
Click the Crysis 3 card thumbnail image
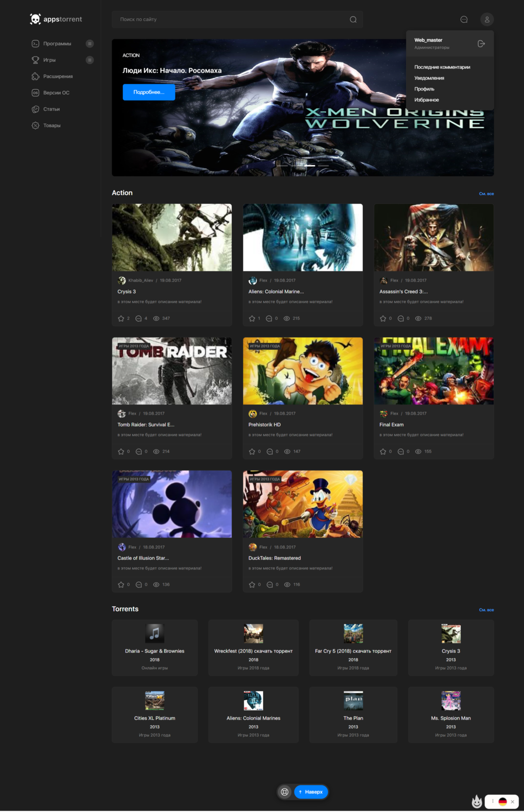[x=172, y=238]
